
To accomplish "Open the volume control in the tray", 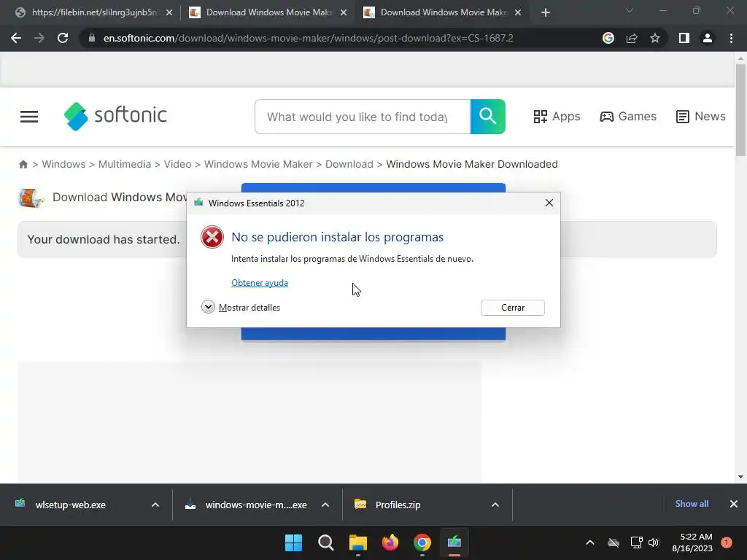I will 654,542.
